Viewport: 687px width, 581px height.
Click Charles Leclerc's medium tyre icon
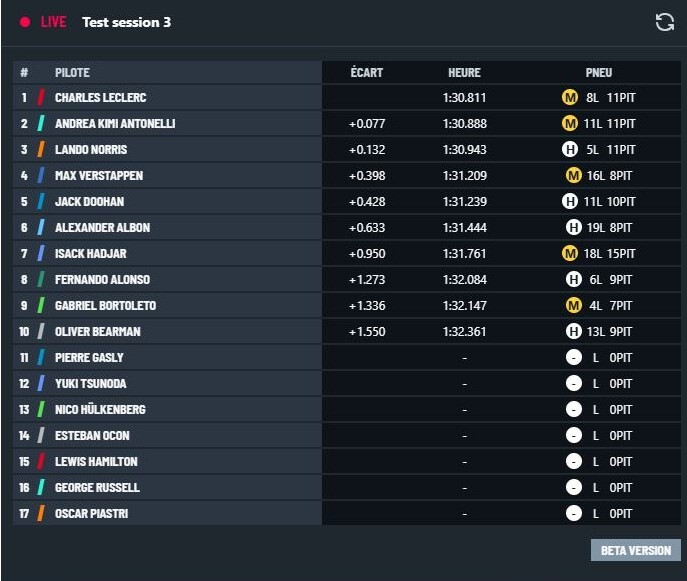570,97
